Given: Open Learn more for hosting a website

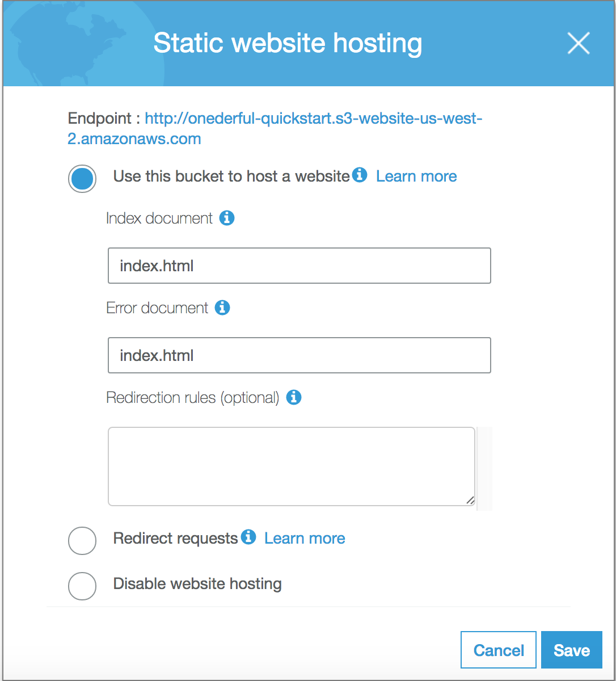Looking at the screenshot, I should [416, 176].
